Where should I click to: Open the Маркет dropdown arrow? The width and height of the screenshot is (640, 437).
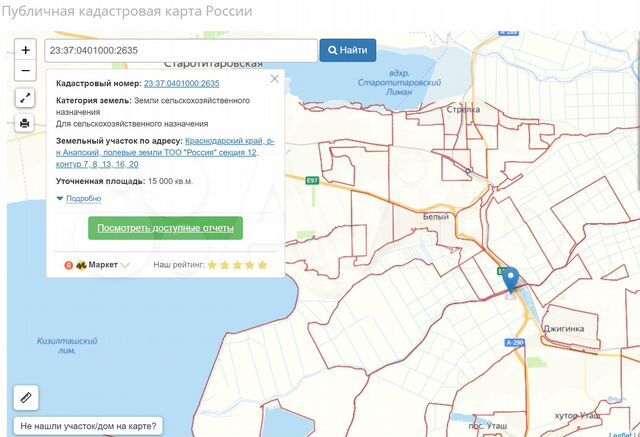point(126,265)
